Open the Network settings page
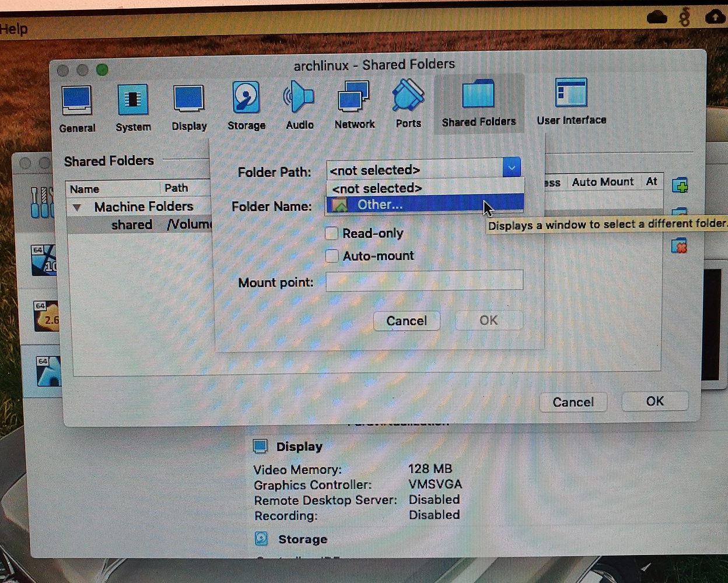 point(353,105)
